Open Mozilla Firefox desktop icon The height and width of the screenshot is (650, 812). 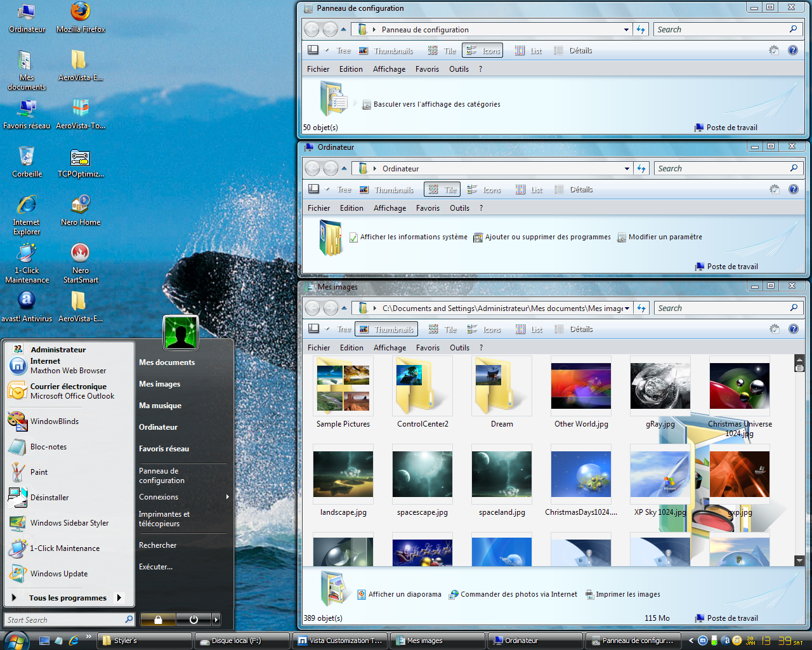81,13
